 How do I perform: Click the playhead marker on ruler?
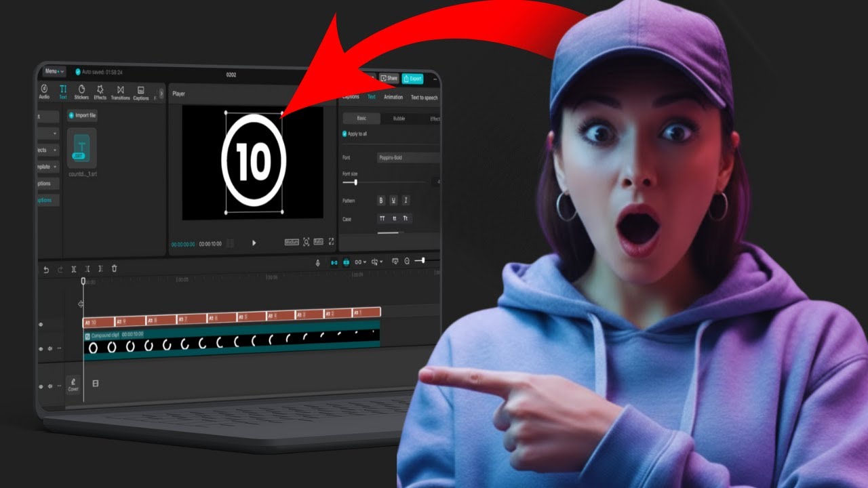83,281
